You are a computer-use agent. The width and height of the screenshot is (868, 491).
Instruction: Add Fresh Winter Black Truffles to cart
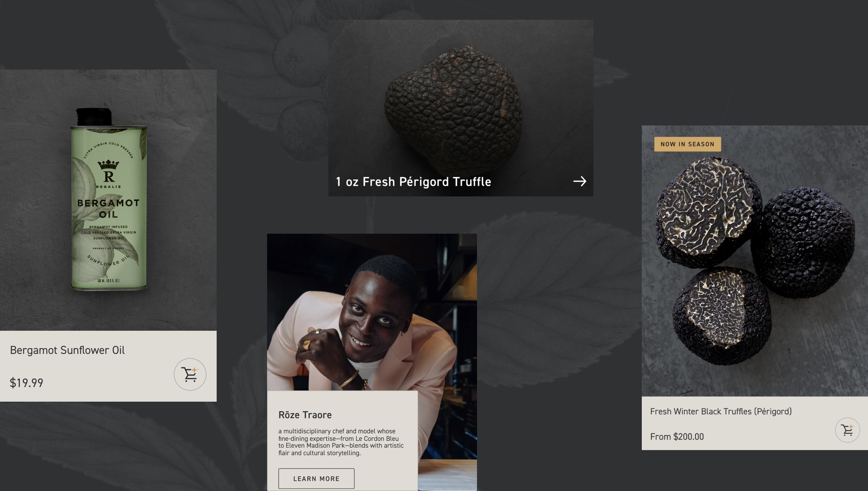847,430
